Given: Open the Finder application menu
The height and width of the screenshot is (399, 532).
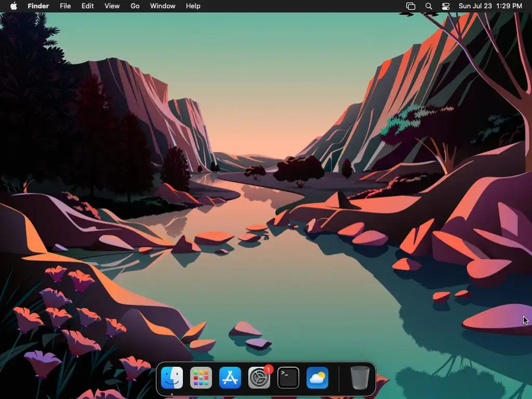Looking at the screenshot, I should click(38, 6).
